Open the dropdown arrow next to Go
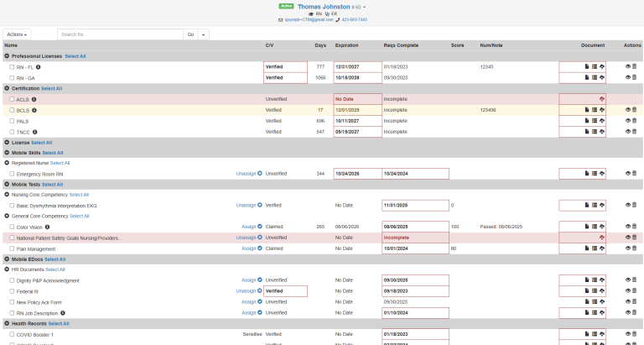This screenshot has height=345, width=644. (x=203, y=34)
